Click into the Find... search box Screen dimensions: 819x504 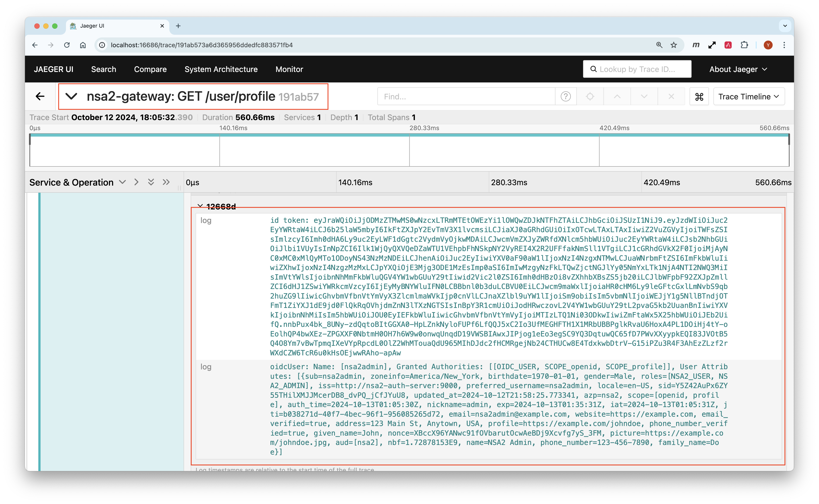[466, 97]
